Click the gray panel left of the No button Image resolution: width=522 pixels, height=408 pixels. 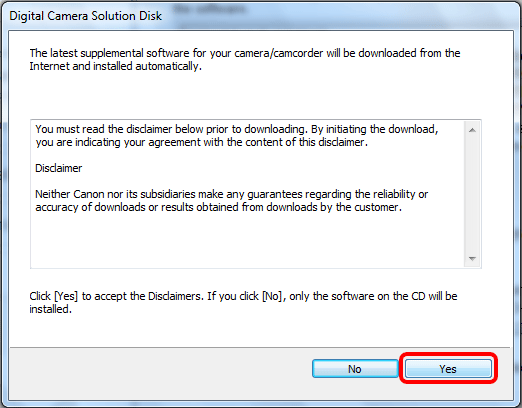(x=160, y=368)
